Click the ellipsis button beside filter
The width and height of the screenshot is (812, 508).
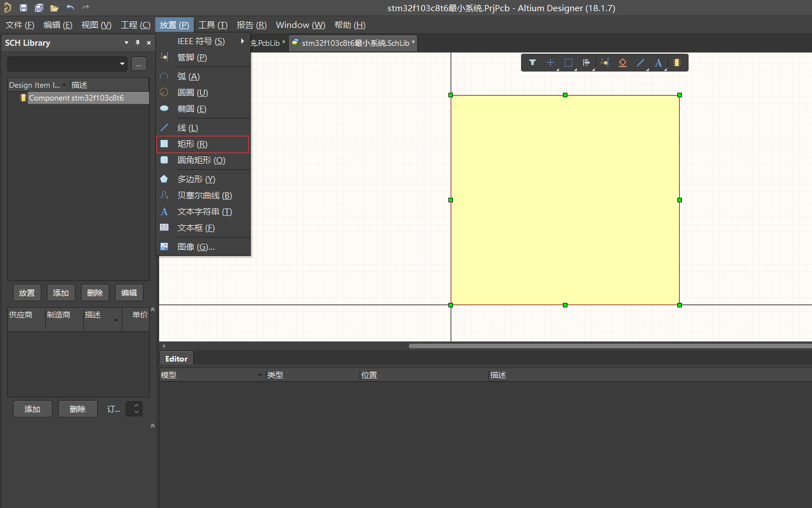pyautogui.click(x=139, y=64)
